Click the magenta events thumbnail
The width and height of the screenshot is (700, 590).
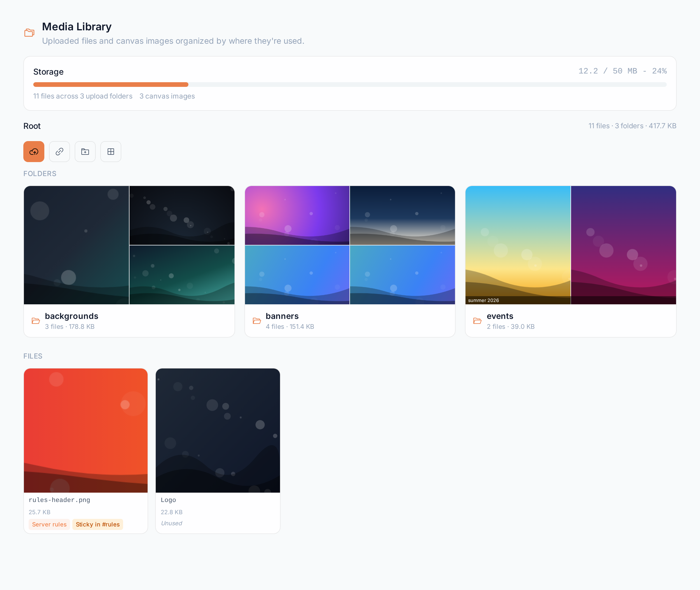click(x=624, y=245)
